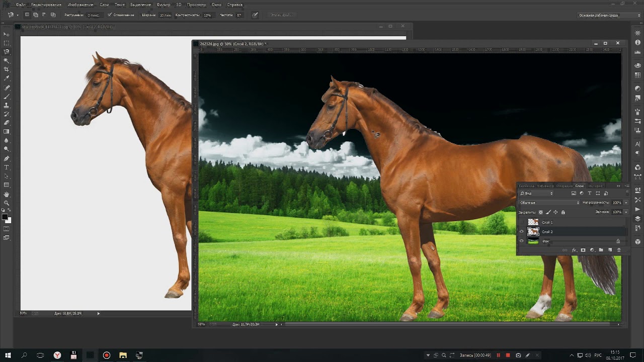Switch to the История panel tab
Image resolution: width=644 pixels, height=362 pixels.
click(x=596, y=186)
